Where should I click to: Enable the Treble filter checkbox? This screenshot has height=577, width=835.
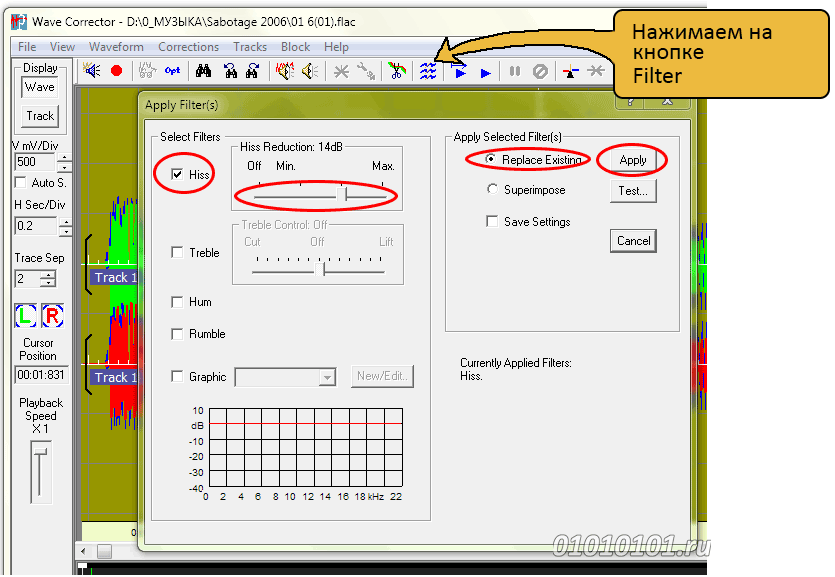[177, 253]
